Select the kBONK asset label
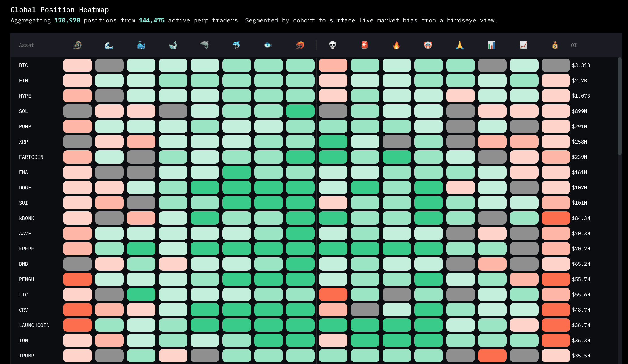The image size is (628, 364). (x=27, y=218)
